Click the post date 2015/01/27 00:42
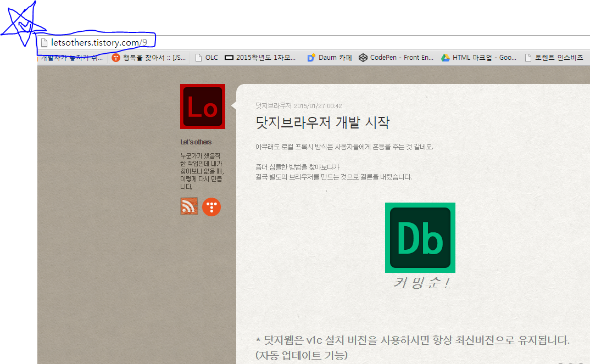 pyautogui.click(x=318, y=106)
